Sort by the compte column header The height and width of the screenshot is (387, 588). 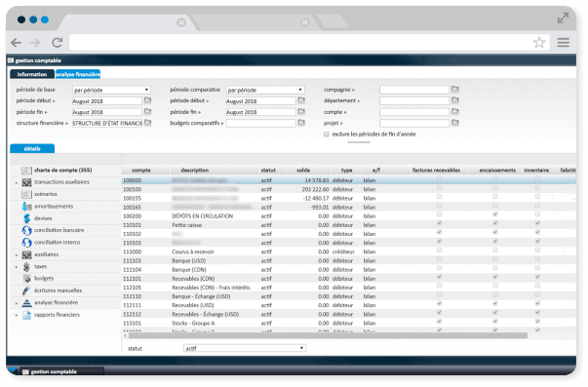141,171
